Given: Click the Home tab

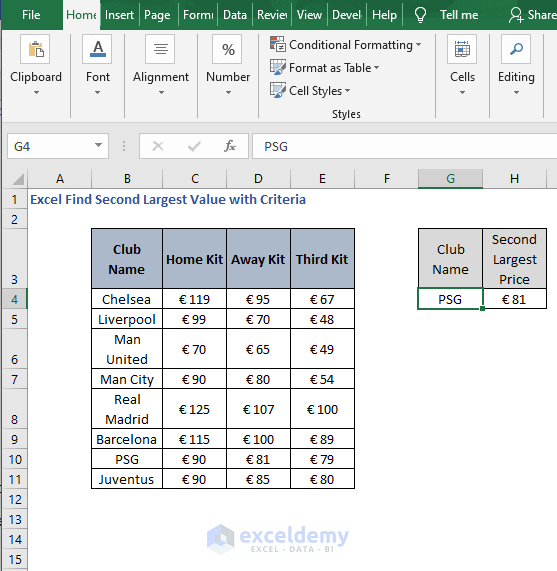Looking at the screenshot, I should tap(81, 15).
